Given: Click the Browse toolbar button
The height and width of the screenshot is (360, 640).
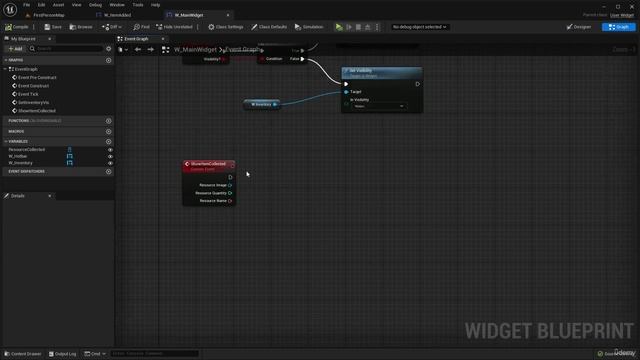Looking at the screenshot, I should pos(81,27).
